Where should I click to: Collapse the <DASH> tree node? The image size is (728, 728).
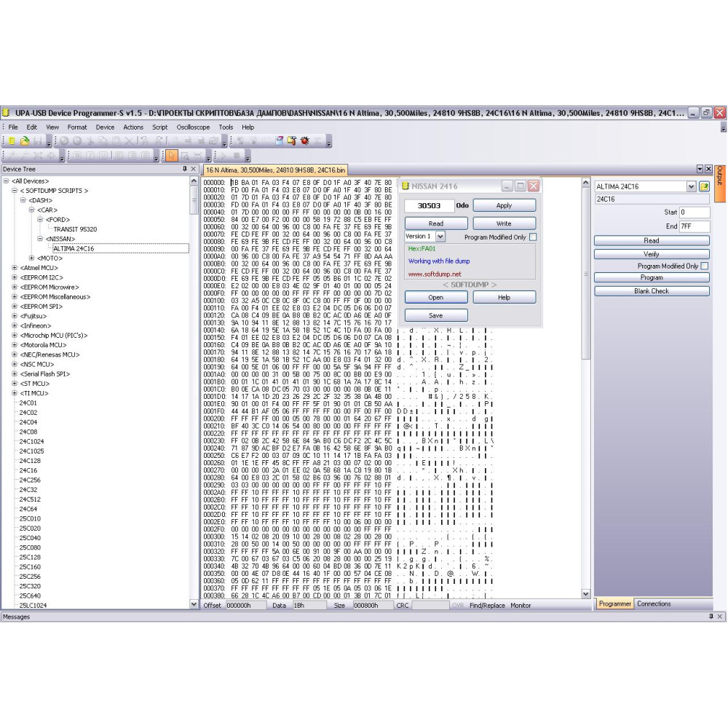[x=23, y=200]
